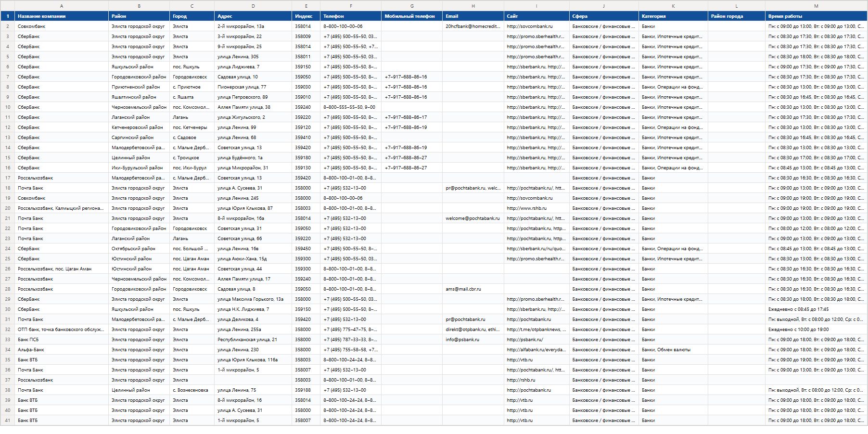Click the email cell 'ams@mail.cbr.ru'
This screenshot has width=868, height=434.
pyautogui.click(x=473, y=289)
